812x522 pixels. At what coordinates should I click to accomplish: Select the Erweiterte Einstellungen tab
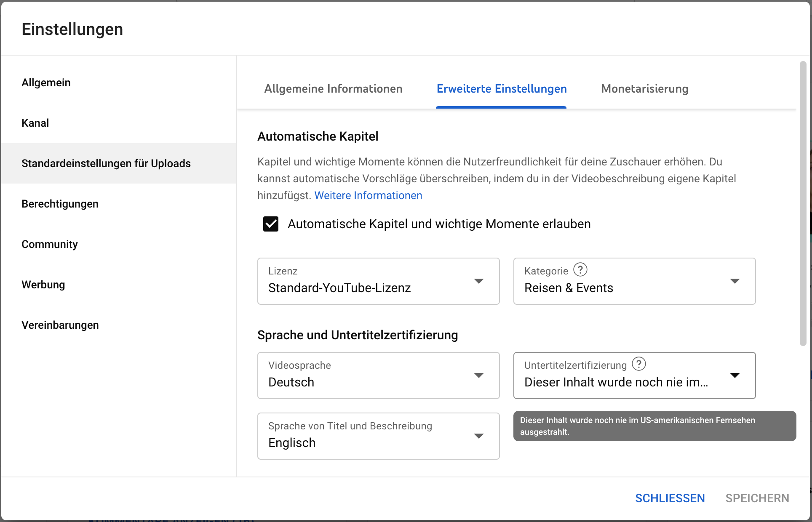click(501, 89)
